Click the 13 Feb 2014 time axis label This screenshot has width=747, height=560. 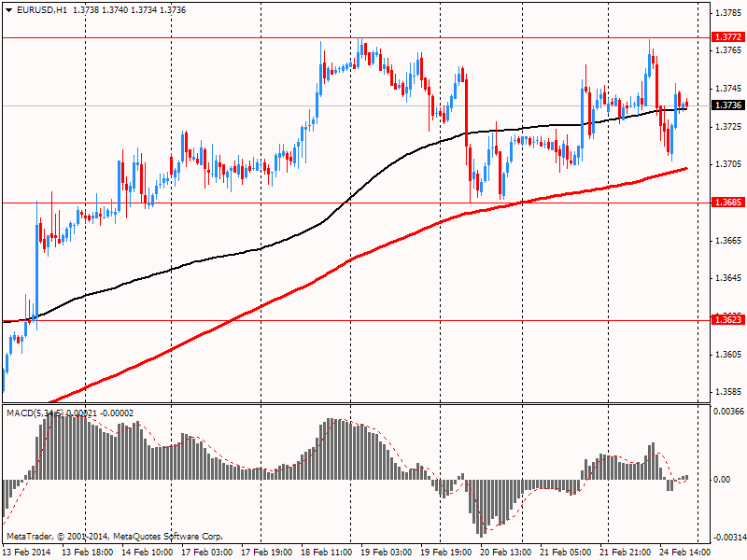[x=26, y=552]
